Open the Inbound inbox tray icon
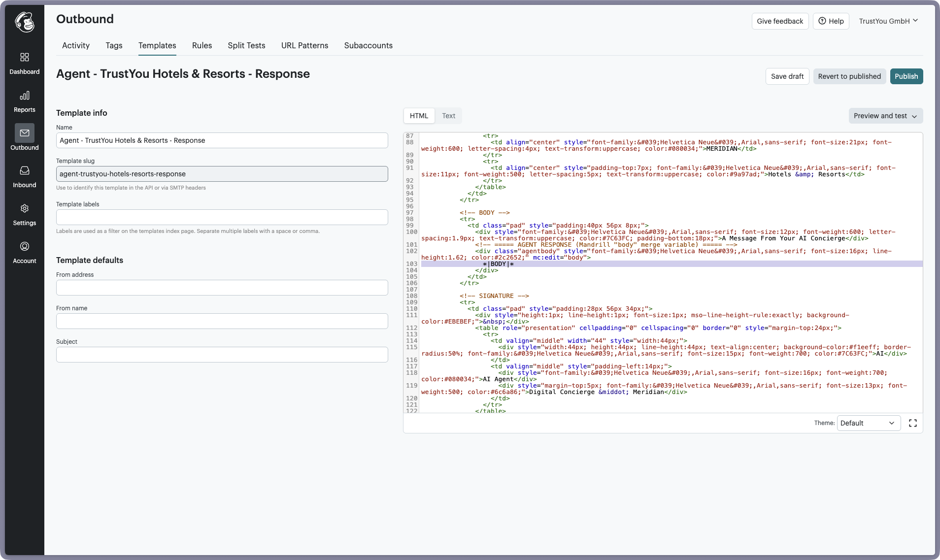This screenshot has height=560, width=940. tap(25, 170)
